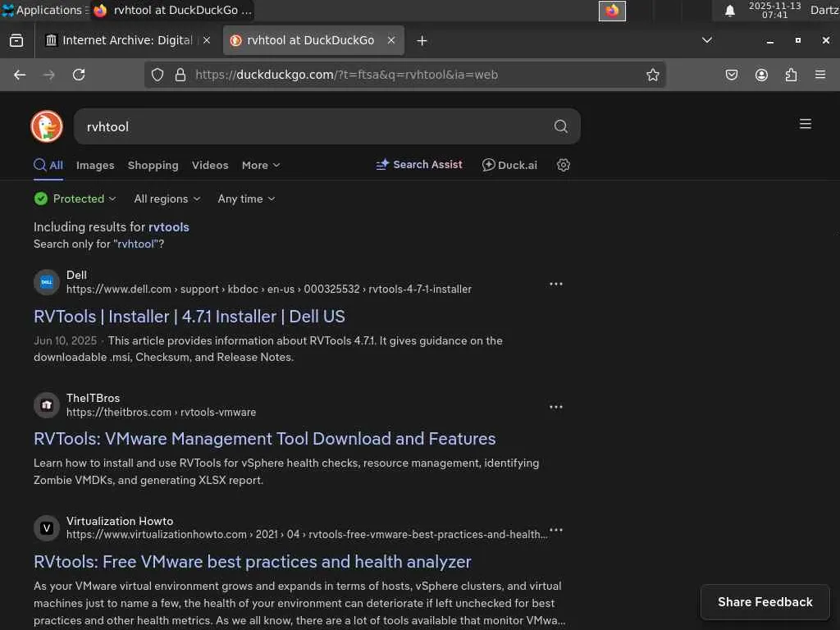Close the rvhtool at DuckDuckGo tab

tap(391, 40)
